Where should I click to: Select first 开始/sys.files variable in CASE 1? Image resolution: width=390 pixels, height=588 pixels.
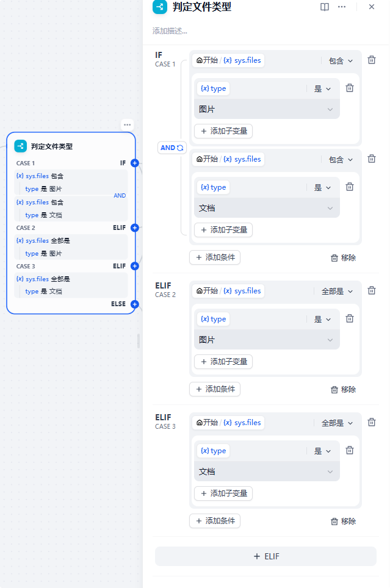click(229, 60)
